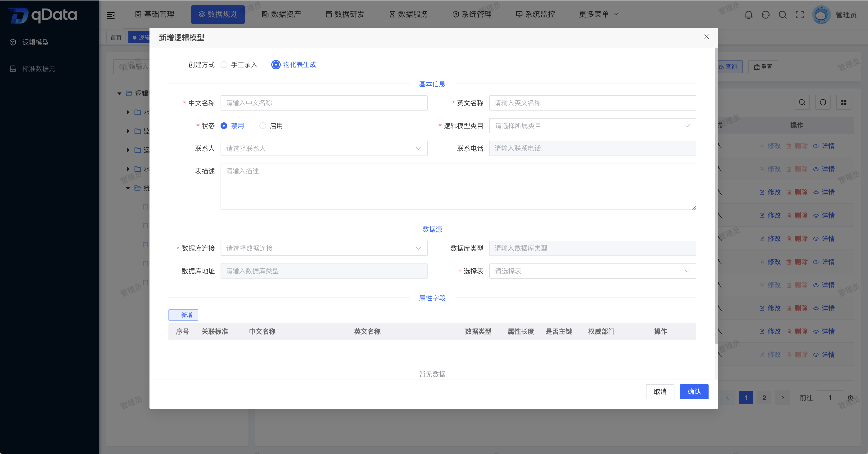Click 修改 in the third table row
Viewport: 868px width, 454px height.
(x=770, y=192)
